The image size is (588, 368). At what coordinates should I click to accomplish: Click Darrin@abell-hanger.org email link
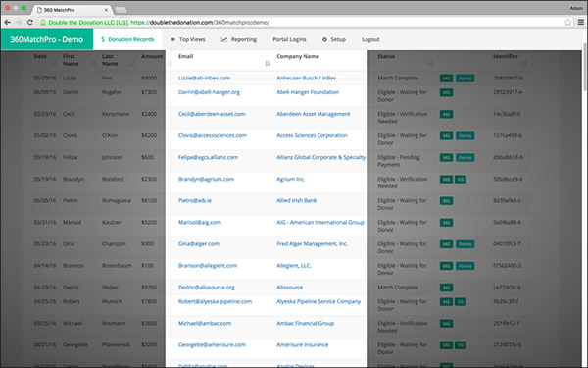209,92
